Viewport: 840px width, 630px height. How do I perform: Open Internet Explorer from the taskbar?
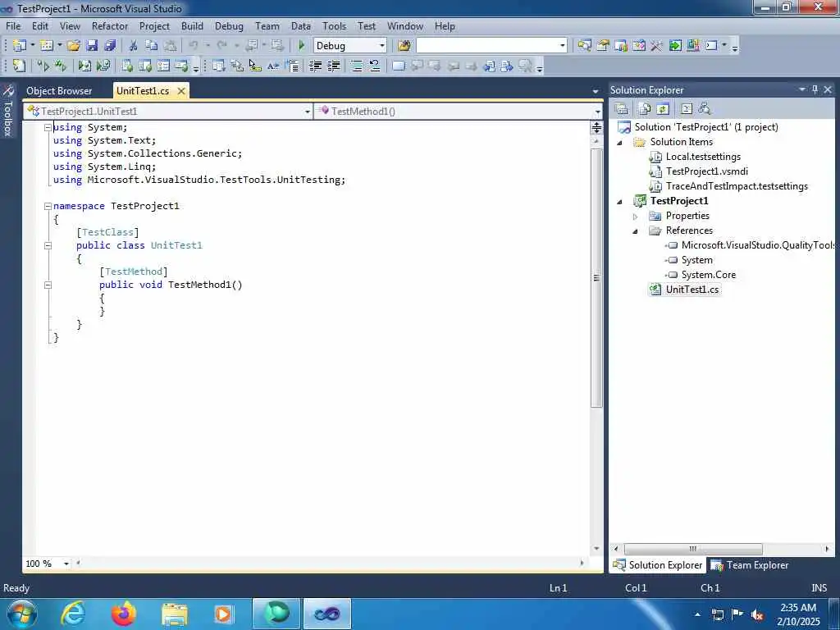click(x=72, y=614)
